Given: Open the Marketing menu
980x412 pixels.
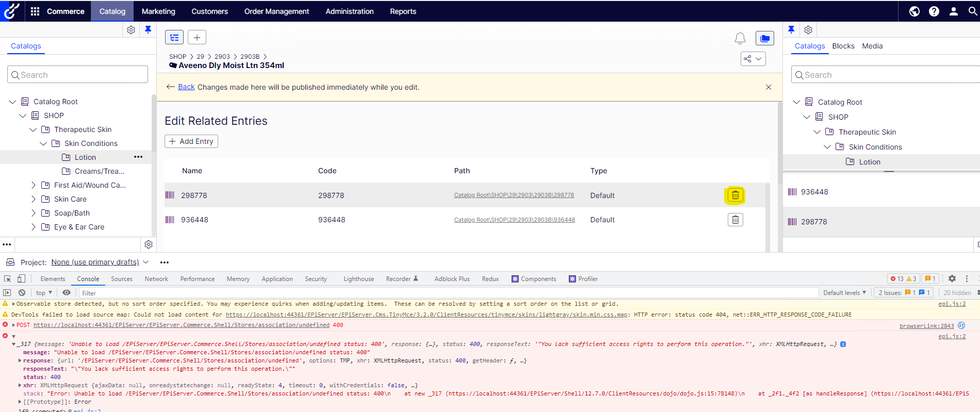Looking at the screenshot, I should point(158,11).
